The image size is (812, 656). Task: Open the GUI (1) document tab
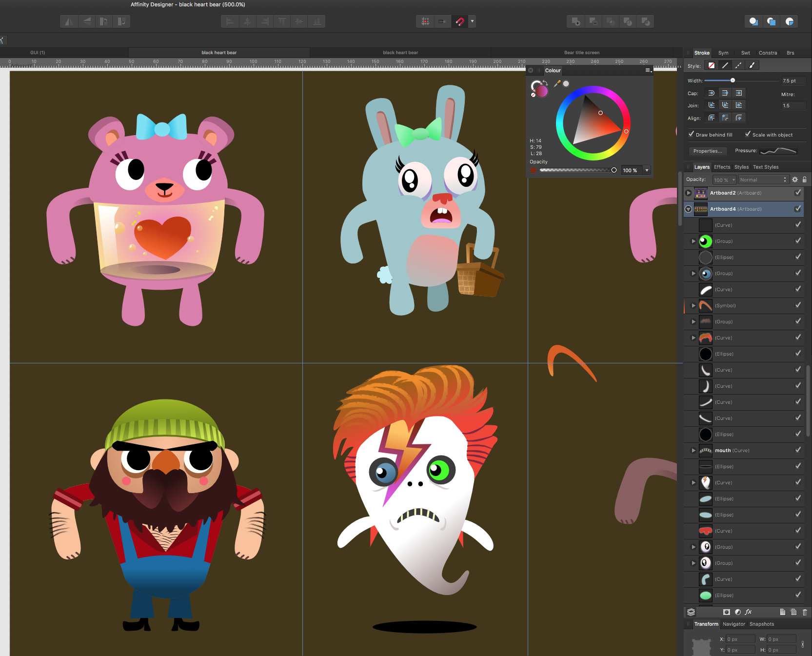(x=38, y=53)
